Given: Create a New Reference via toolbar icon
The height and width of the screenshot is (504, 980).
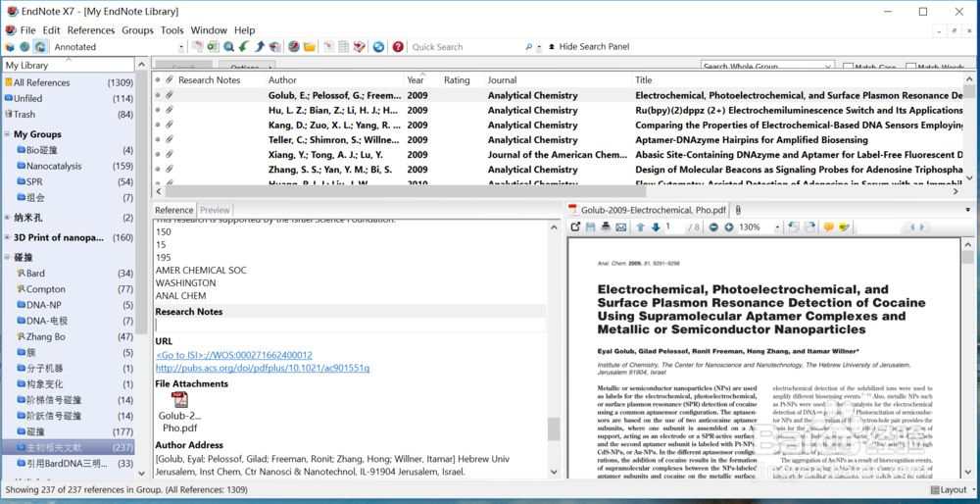Looking at the screenshot, I should coord(213,47).
